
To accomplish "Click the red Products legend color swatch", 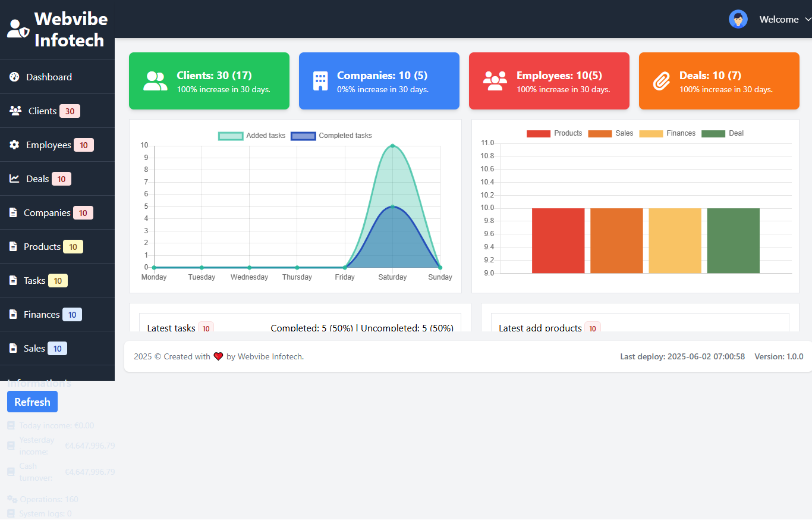I will 539,133.
